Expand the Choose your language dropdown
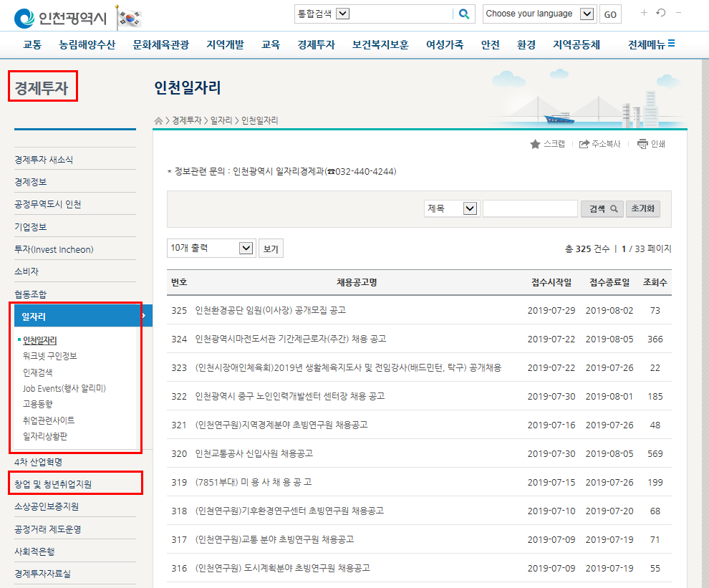 tap(587, 14)
